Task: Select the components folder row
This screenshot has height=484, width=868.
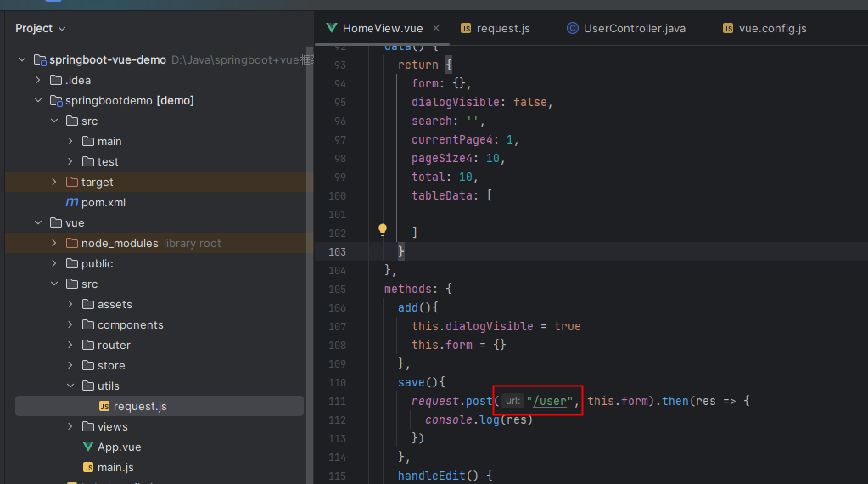Action: coord(160,324)
